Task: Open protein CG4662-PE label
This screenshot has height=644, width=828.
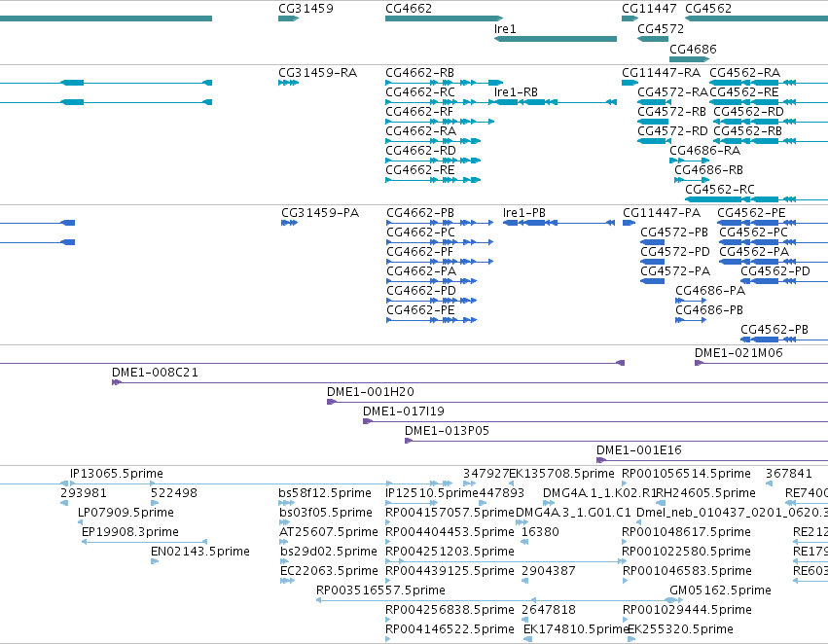Action: [420, 310]
